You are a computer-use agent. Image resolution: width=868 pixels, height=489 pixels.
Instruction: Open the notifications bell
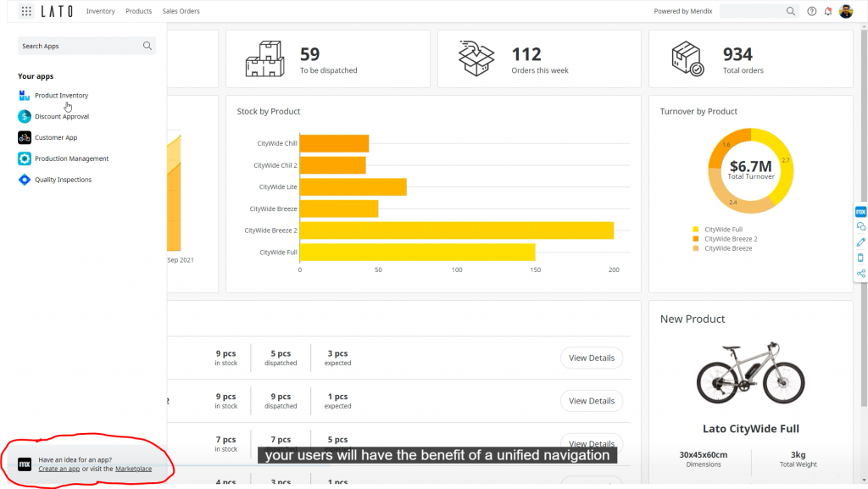point(828,11)
